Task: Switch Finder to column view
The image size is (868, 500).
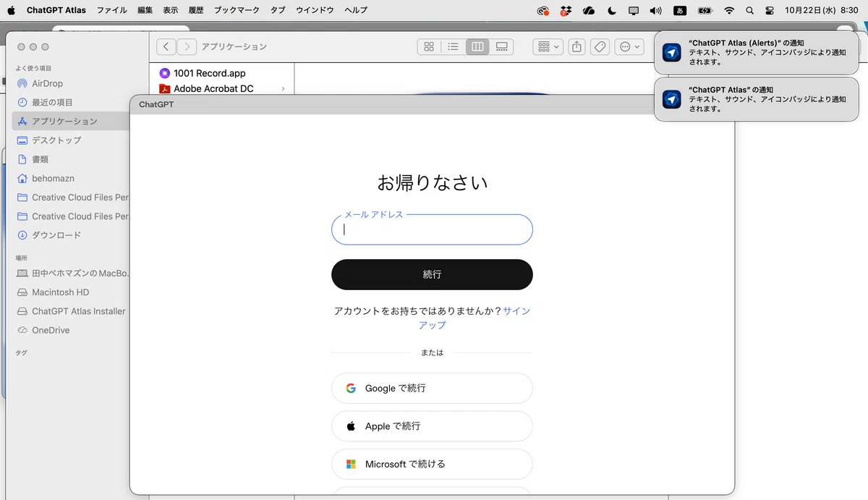Action: pos(477,46)
